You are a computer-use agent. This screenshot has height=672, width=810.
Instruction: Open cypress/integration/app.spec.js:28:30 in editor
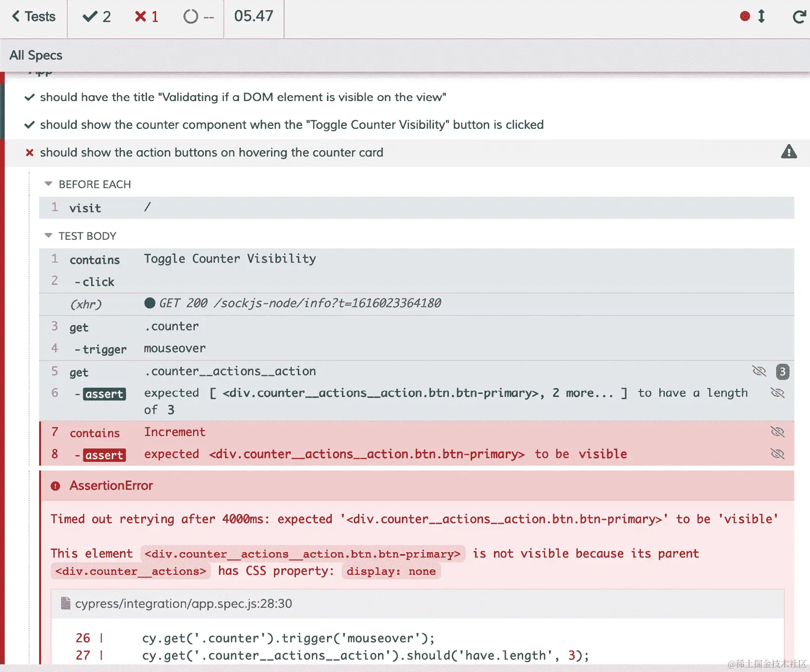point(183,604)
